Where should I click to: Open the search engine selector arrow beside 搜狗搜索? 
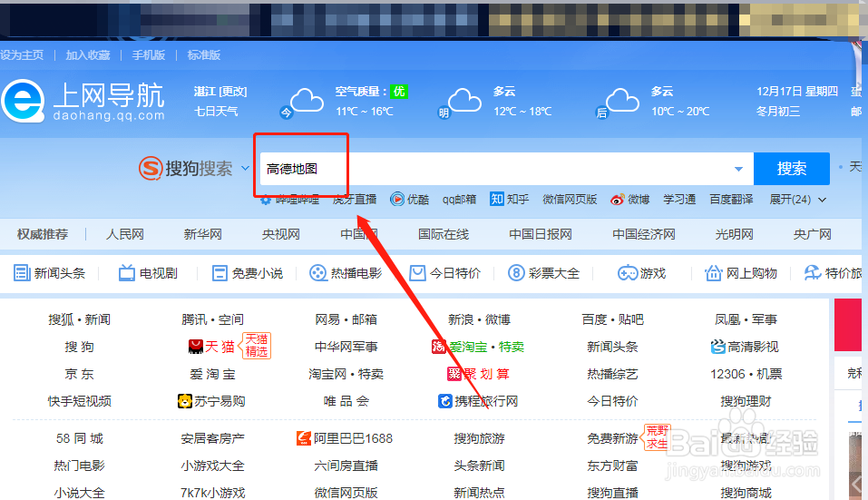[245, 168]
